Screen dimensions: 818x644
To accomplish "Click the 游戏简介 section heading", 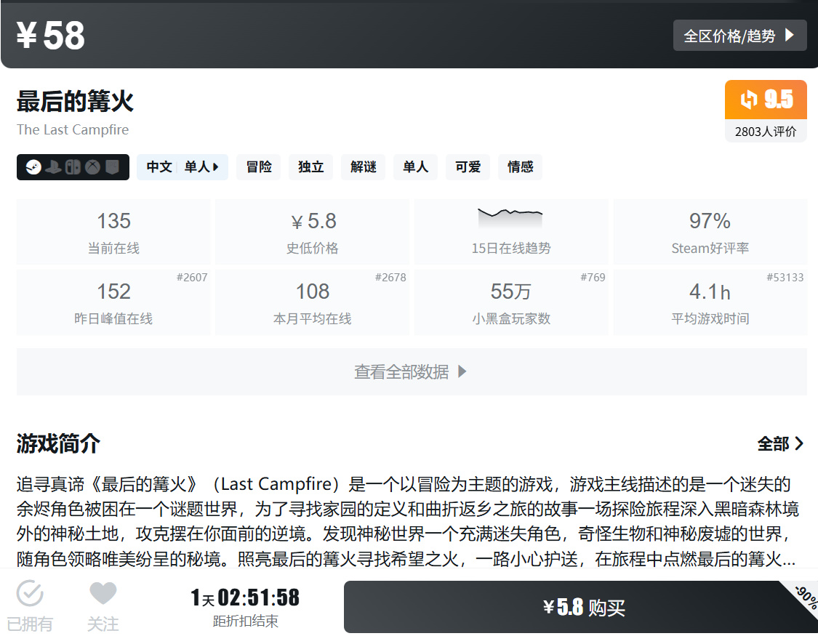I will point(58,444).
